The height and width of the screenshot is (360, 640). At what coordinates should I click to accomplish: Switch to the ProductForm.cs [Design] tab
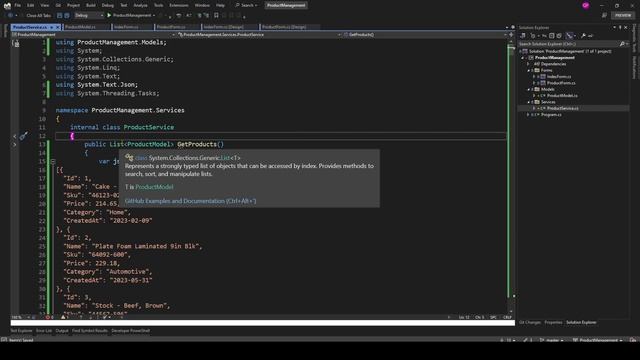coord(284,27)
